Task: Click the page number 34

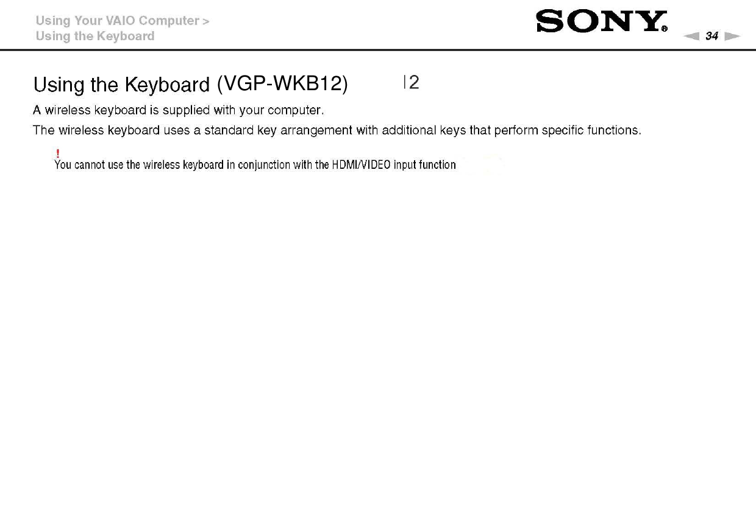Action: [711, 37]
